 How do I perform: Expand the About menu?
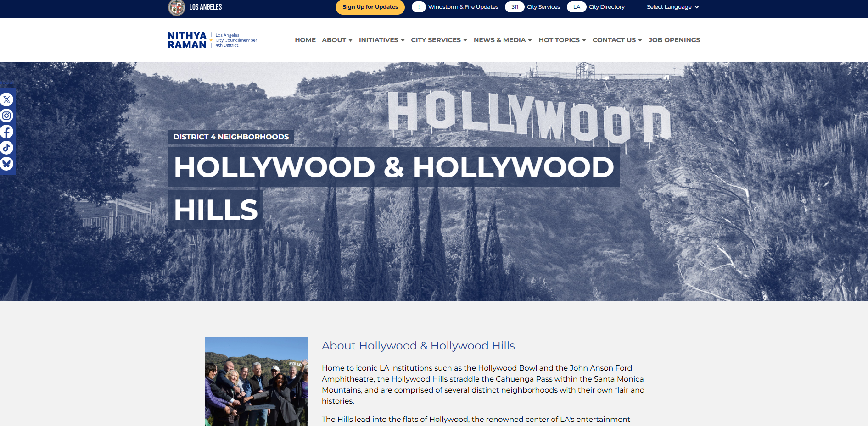pyautogui.click(x=337, y=40)
